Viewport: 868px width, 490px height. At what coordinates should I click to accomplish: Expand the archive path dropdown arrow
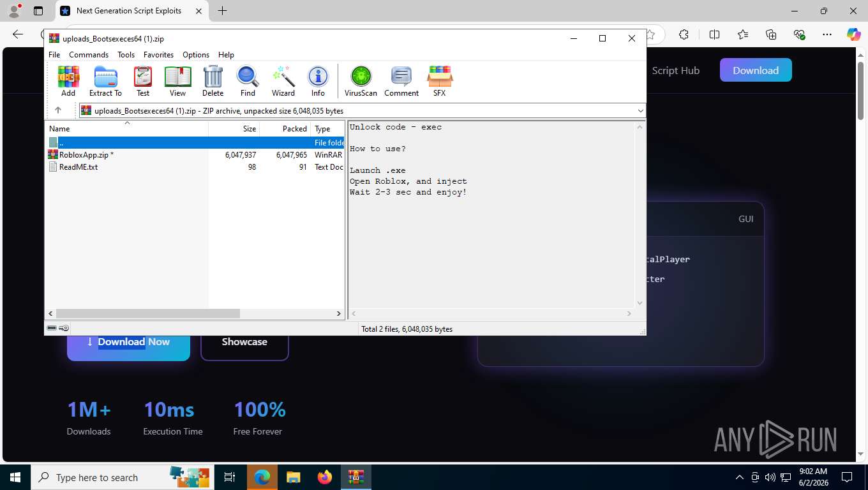click(640, 111)
